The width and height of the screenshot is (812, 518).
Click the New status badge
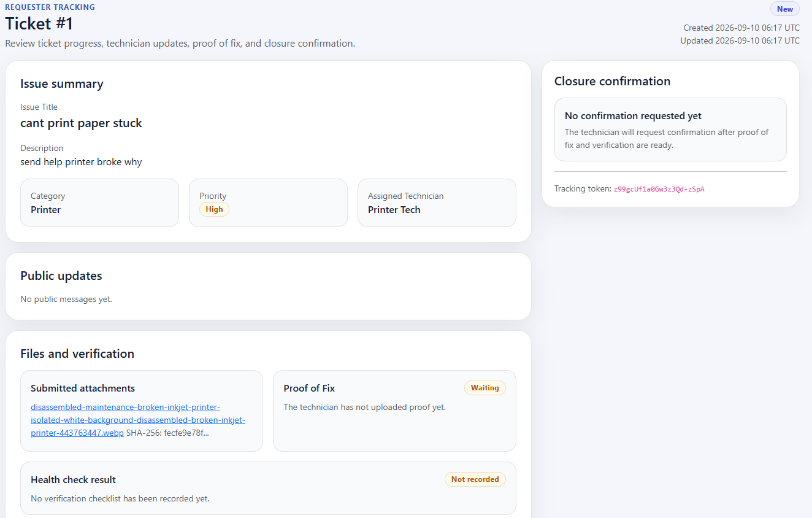click(x=785, y=9)
